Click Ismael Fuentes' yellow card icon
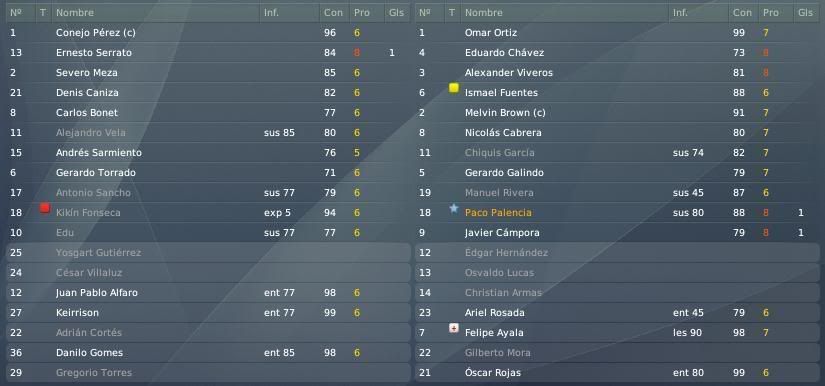The height and width of the screenshot is (386, 825). point(454,88)
